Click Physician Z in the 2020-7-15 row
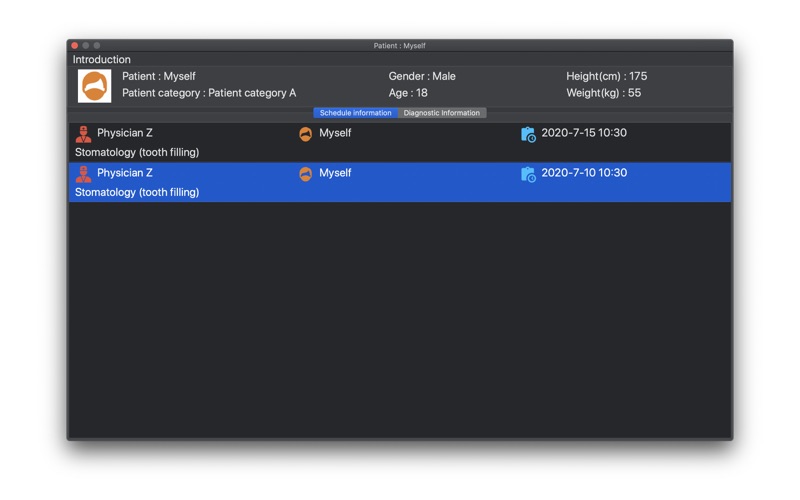Screen dimensions: 800x500 click(125, 133)
